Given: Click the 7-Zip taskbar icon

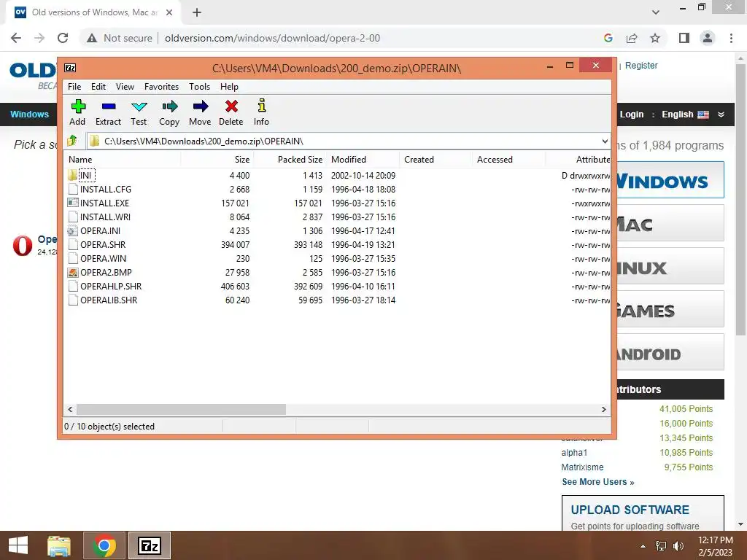Looking at the screenshot, I should 149,545.
